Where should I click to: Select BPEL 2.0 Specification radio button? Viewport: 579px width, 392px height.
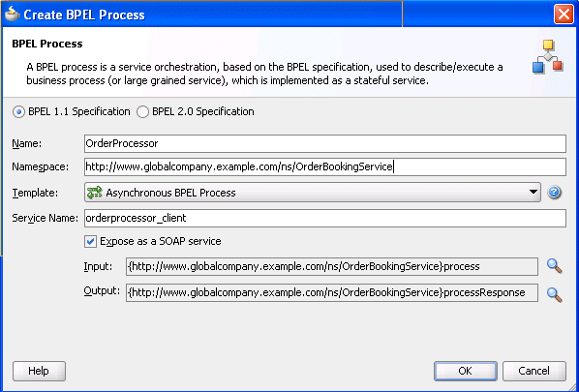[x=142, y=111]
